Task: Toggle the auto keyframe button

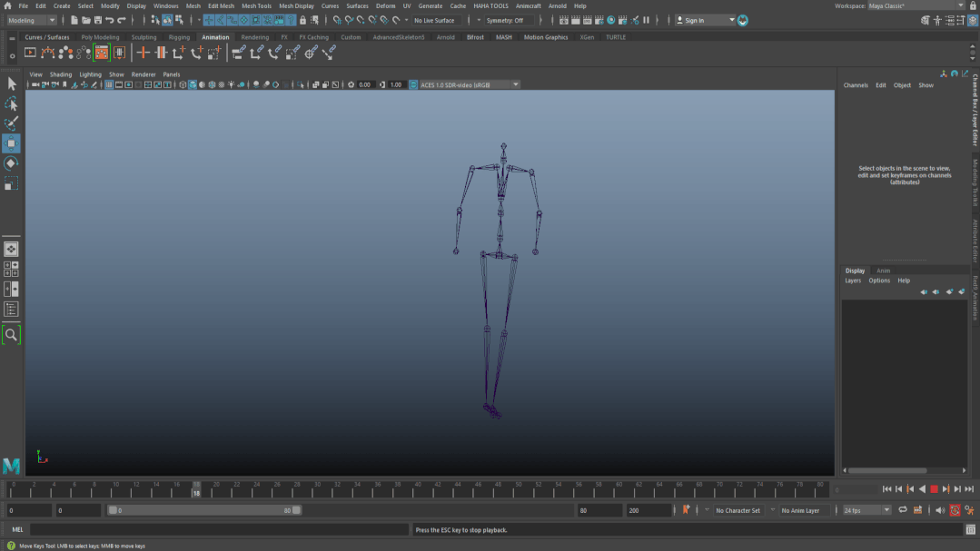Action: pos(955,510)
